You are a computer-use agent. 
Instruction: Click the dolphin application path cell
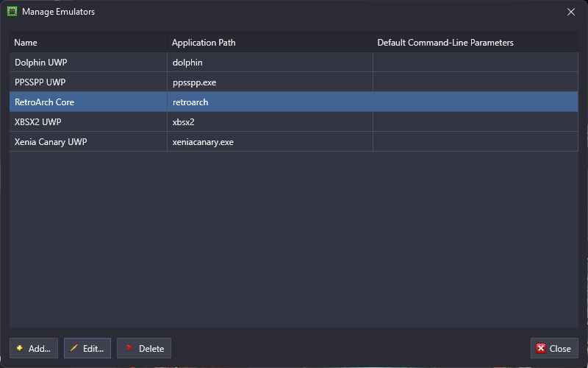tap(270, 63)
